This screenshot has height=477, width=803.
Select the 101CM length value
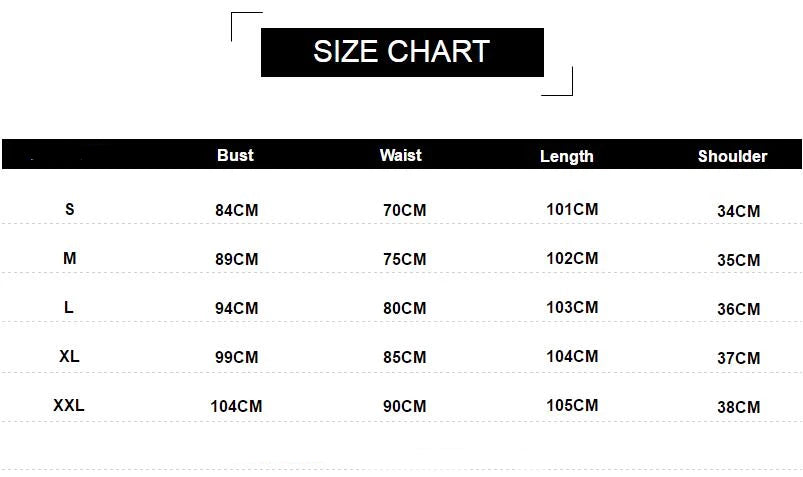click(572, 209)
